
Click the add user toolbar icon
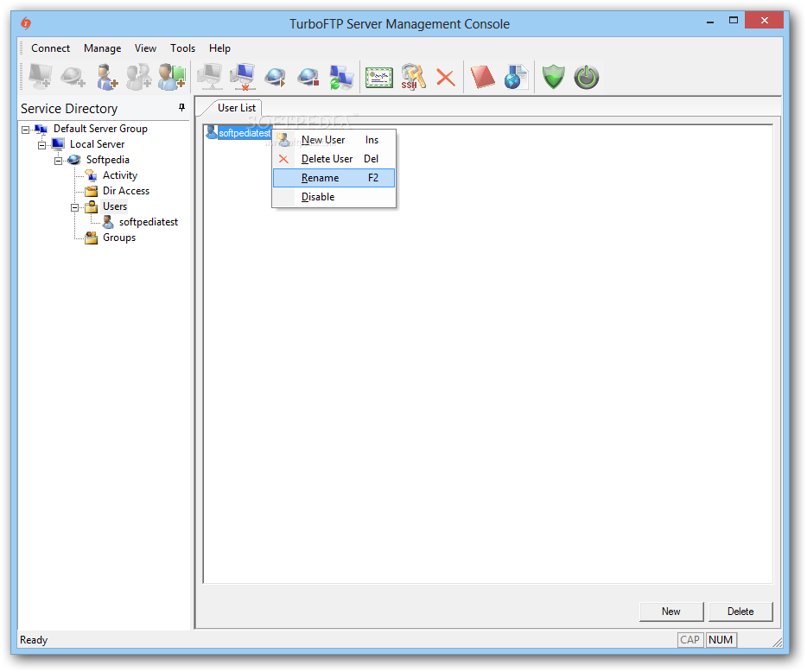coord(106,77)
